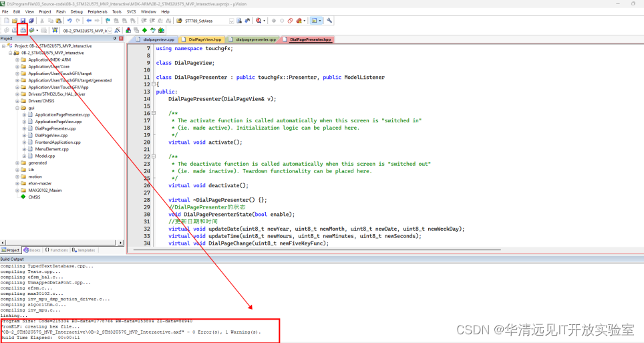Expand the Application/MDK-ARM folder
Viewport: 644px width, 343px height.
[x=17, y=60]
